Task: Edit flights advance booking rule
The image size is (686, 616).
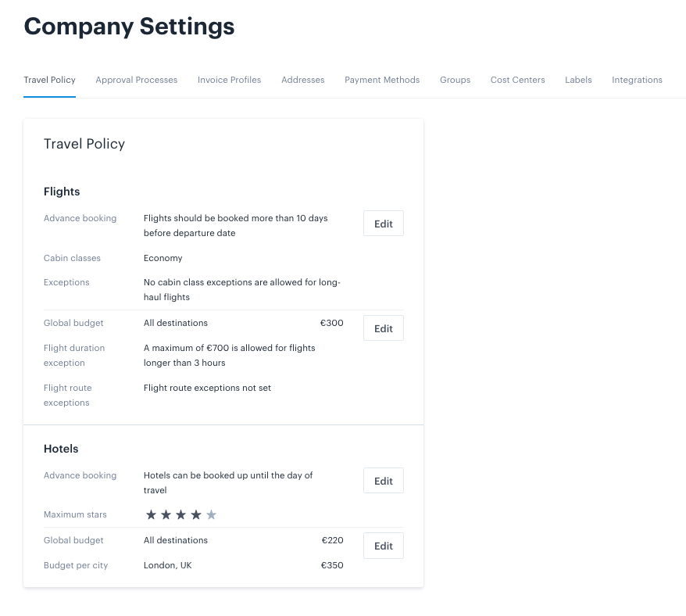Action: 384,224
